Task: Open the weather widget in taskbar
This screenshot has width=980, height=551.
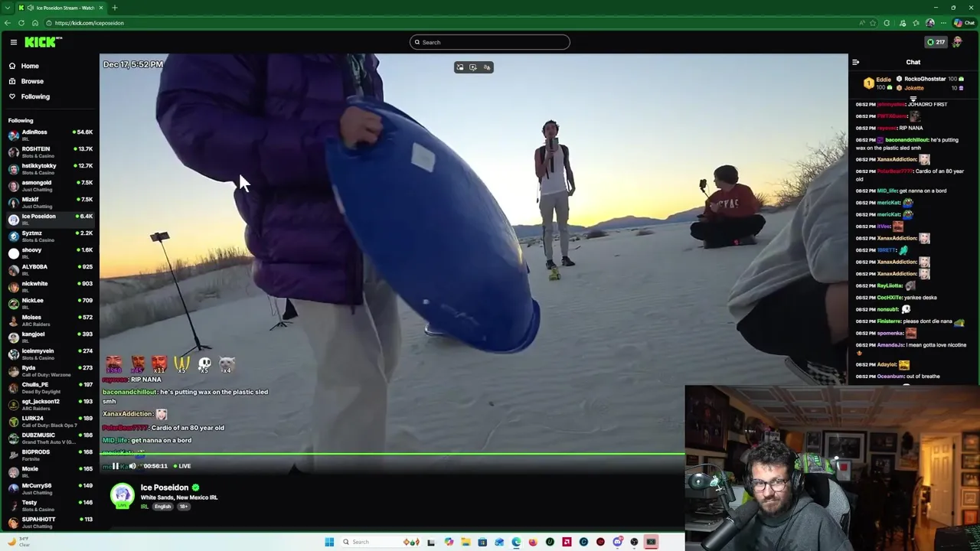Action: click(17, 542)
